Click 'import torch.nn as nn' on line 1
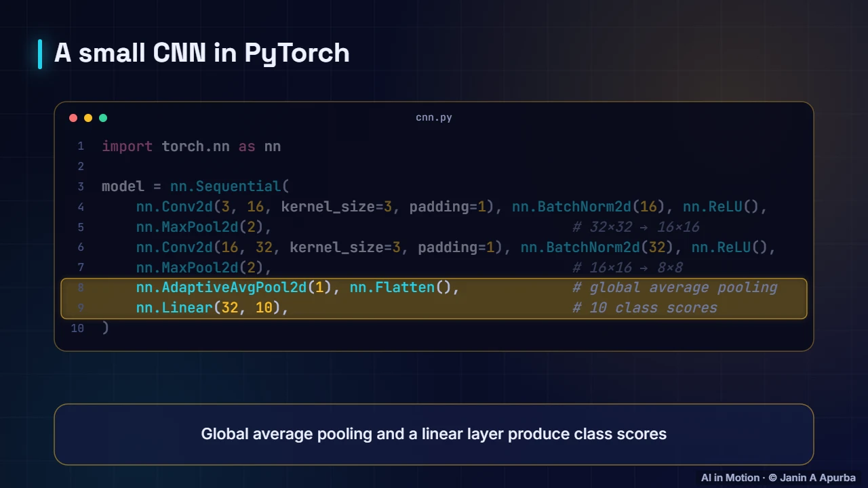 tap(191, 146)
